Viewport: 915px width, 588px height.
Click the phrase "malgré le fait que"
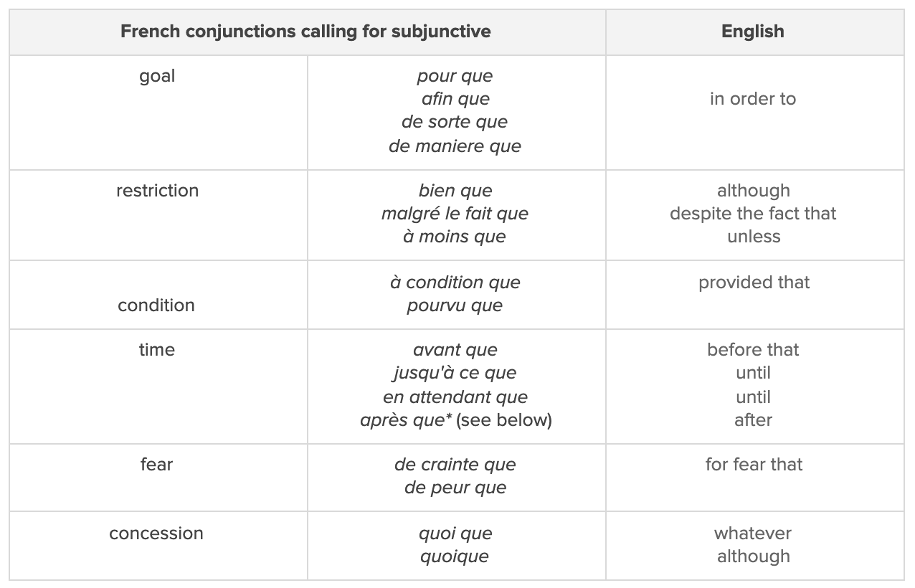click(x=455, y=214)
